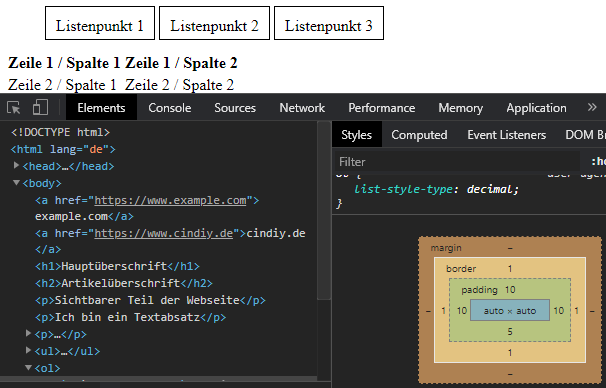Screen dimensions: 606x388
Task: Click the Listenpunkt 2 box
Action: point(214,23)
